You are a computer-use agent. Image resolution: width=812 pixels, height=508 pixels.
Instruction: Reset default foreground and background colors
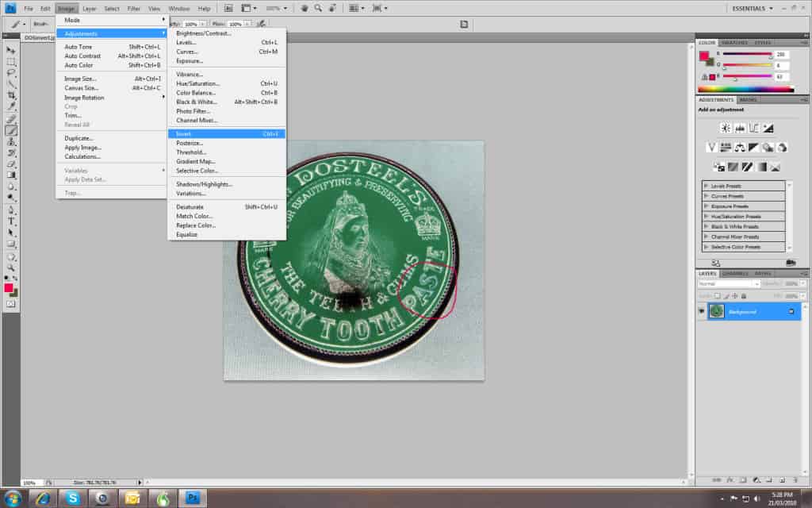tap(6, 279)
